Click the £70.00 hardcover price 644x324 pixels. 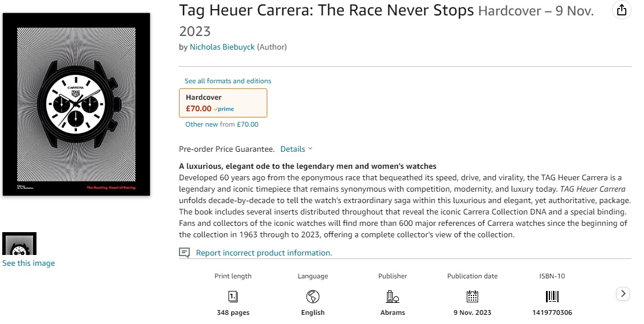click(198, 108)
